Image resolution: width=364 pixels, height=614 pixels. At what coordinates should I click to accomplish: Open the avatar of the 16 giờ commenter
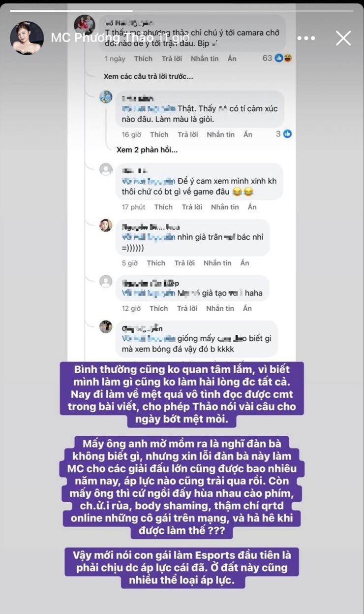pyautogui.click(x=106, y=97)
